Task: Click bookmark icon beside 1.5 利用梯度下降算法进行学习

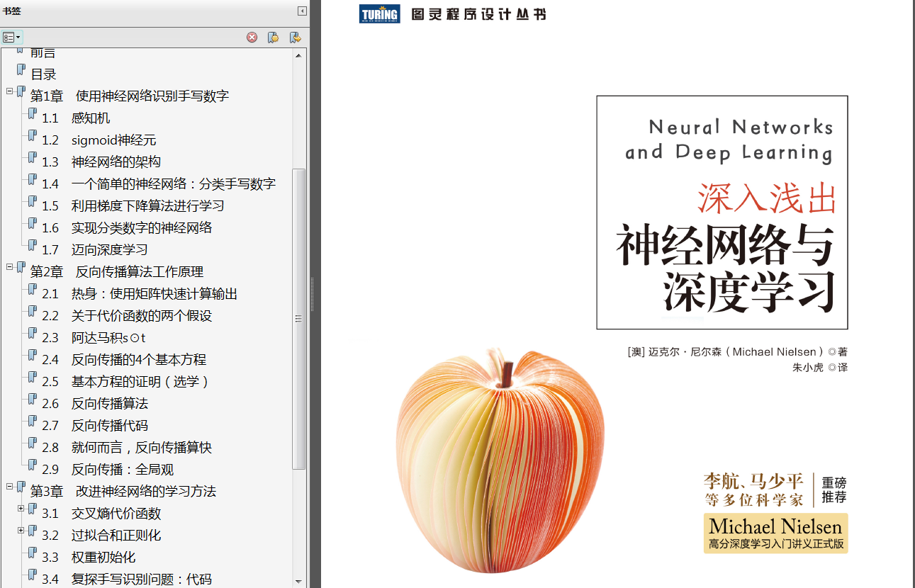Action: click(x=33, y=202)
